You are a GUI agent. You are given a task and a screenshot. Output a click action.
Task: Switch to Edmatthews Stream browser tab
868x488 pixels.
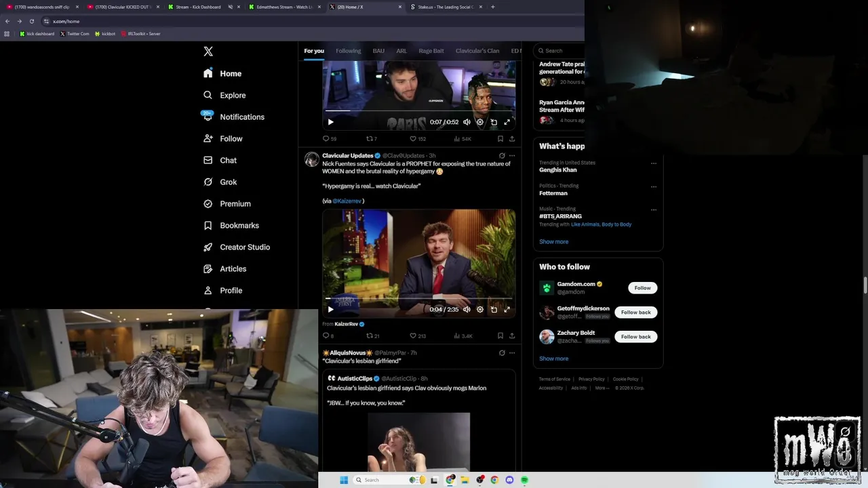(284, 7)
